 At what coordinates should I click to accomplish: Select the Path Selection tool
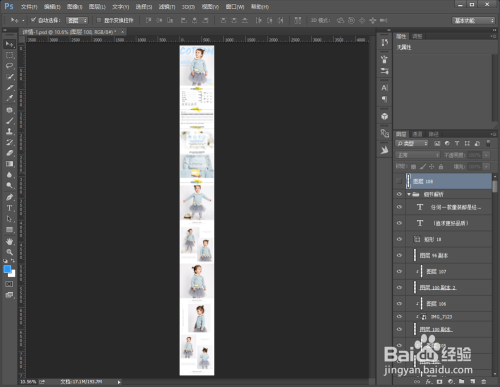(10, 219)
